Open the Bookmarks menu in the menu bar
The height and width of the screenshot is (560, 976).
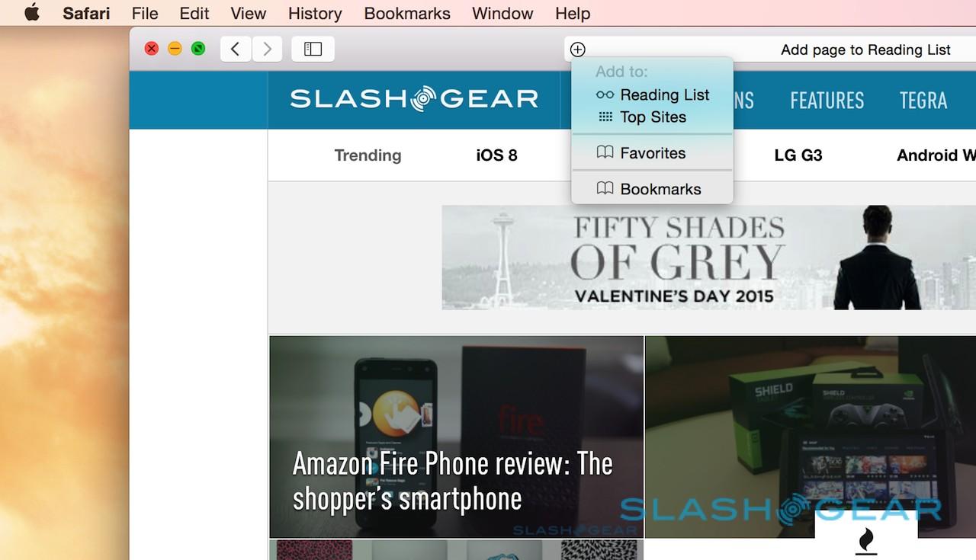coord(407,13)
